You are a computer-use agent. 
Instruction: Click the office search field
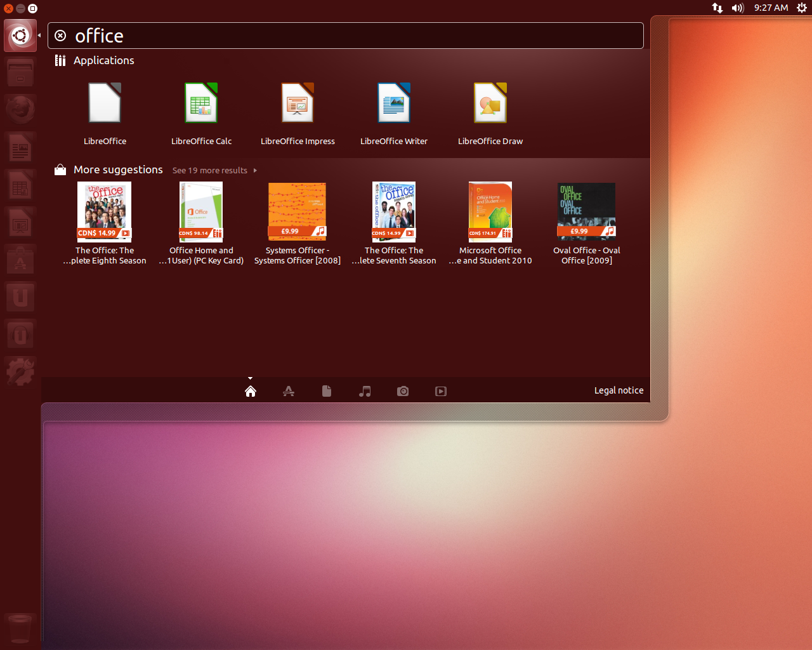point(346,36)
